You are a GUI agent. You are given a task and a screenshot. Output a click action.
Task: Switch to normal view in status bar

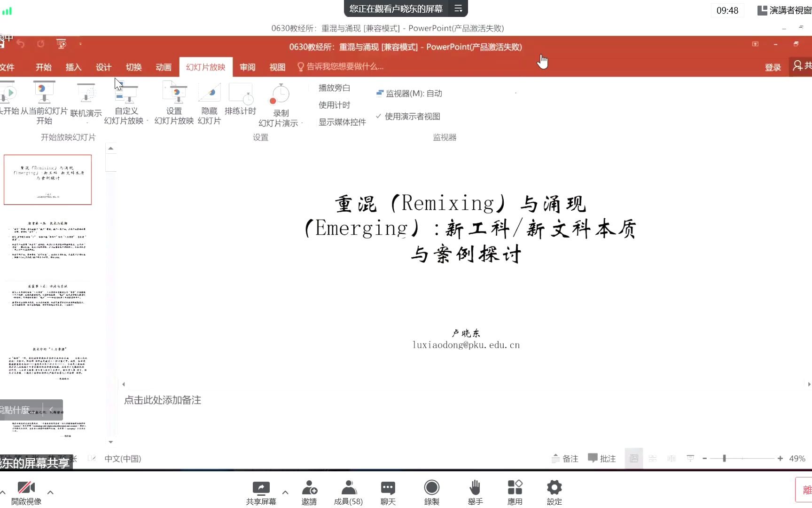633,458
